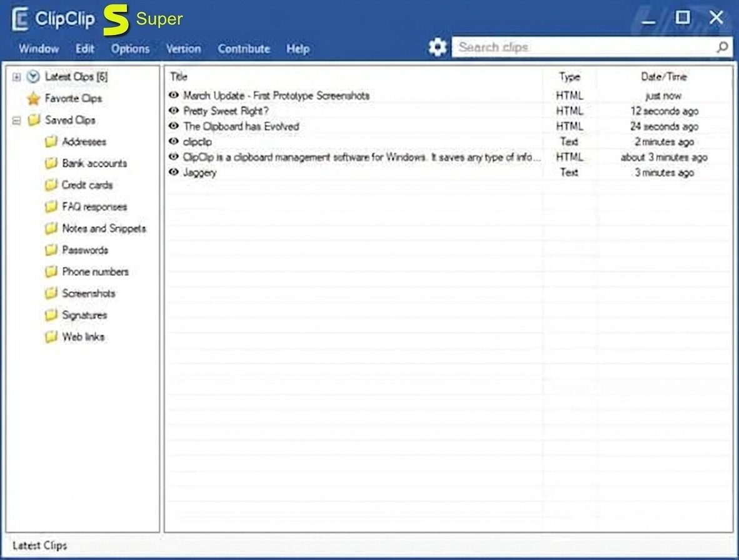Open the Version menu
Screen dimensions: 739x560
pyautogui.click(x=183, y=49)
